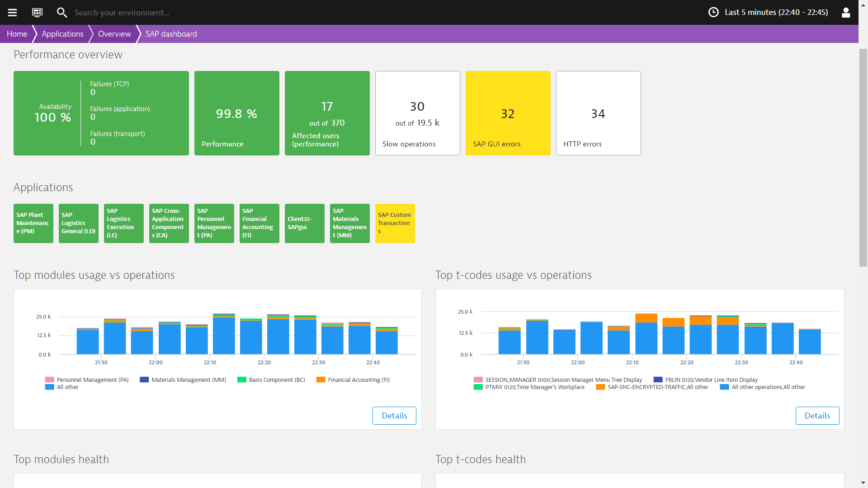The height and width of the screenshot is (488, 868).
Task: Toggle Personnel Management (PA) legend swatch
Action: (x=50, y=380)
